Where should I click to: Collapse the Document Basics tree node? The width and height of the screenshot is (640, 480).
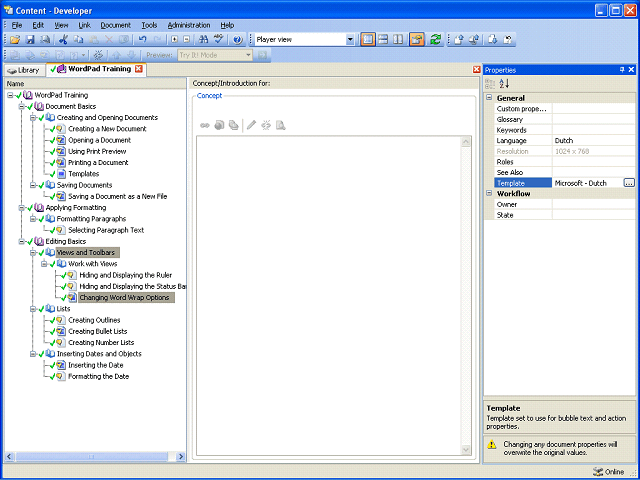22,107
